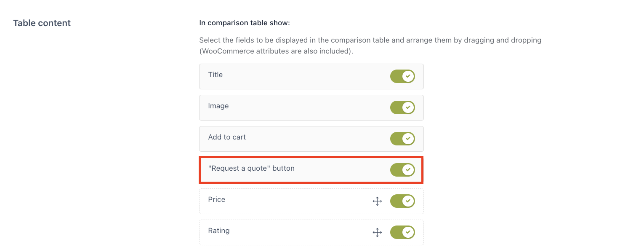
Task: Click the Rating label text
Action: click(x=219, y=231)
